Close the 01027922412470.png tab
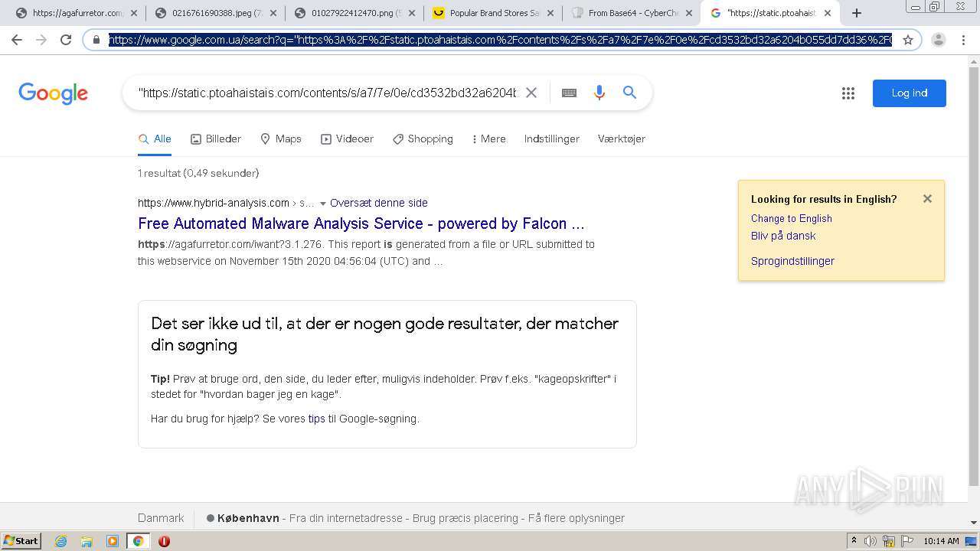 pos(412,13)
